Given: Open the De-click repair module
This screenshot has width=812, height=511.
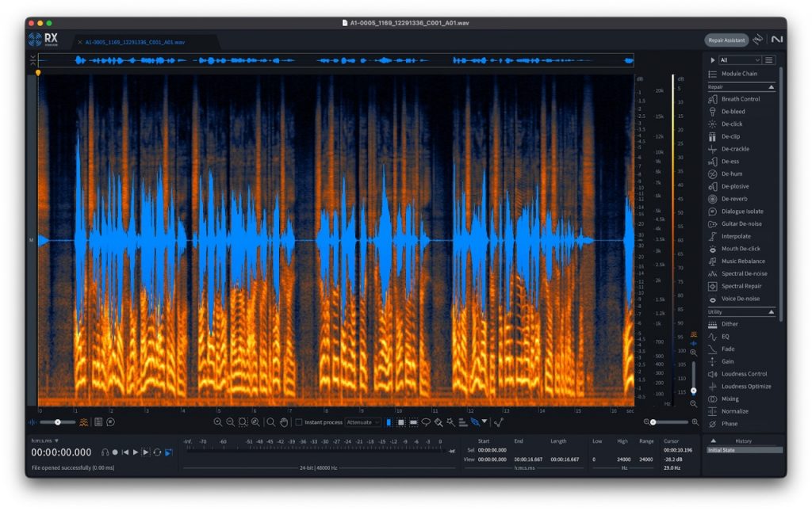Looking at the screenshot, I should point(732,124).
